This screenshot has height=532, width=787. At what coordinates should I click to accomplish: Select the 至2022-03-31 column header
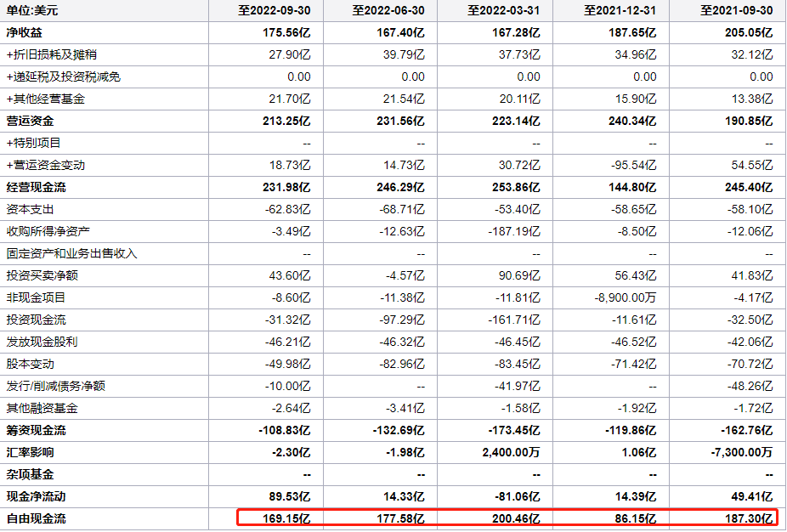coord(504,10)
